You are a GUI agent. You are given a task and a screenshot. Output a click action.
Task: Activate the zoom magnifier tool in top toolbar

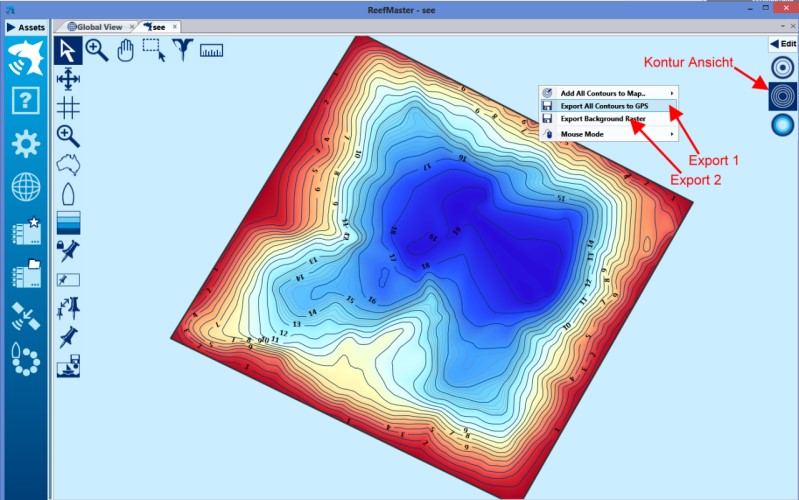97,50
